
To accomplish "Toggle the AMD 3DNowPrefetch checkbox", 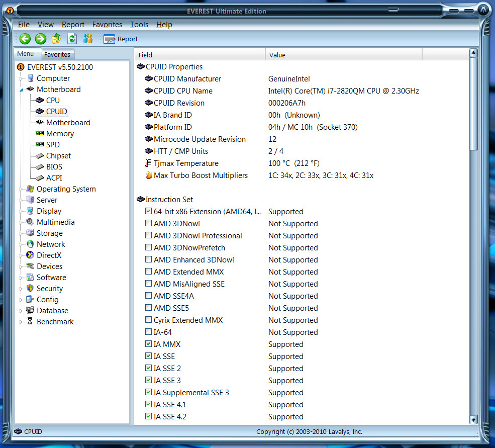I will 148,247.
